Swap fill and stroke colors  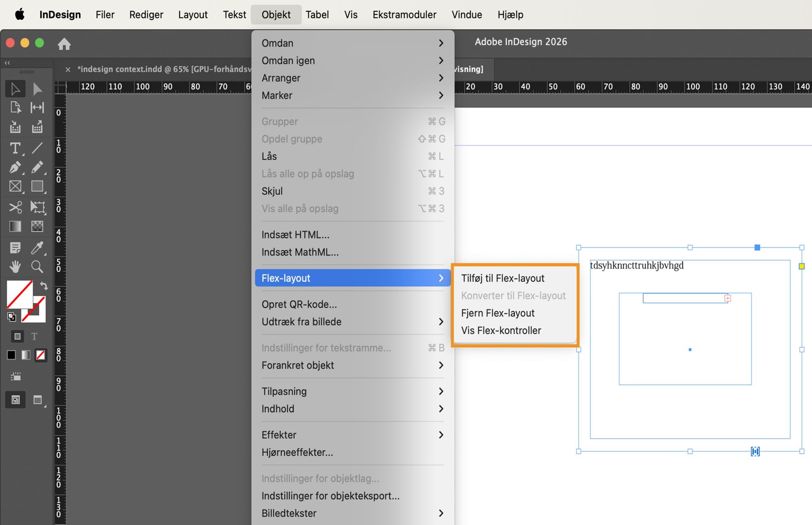click(x=44, y=286)
